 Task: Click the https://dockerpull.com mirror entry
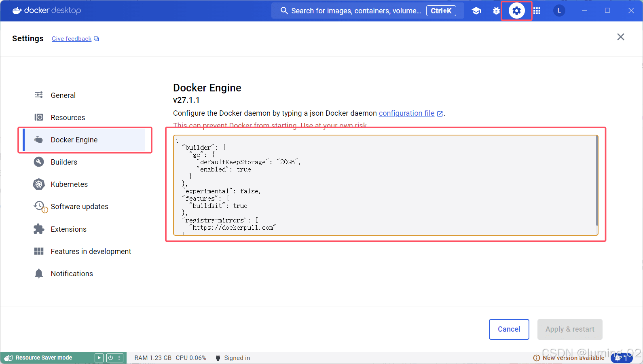tap(233, 228)
